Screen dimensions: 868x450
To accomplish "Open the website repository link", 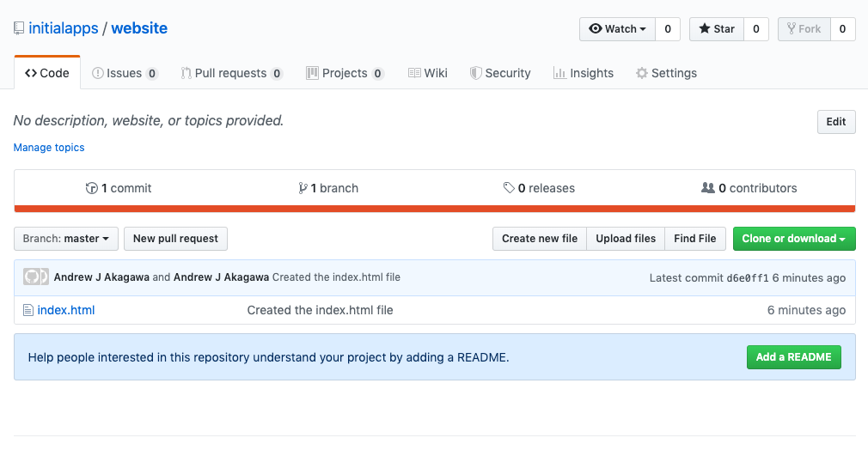I will pyautogui.click(x=139, y=28).
